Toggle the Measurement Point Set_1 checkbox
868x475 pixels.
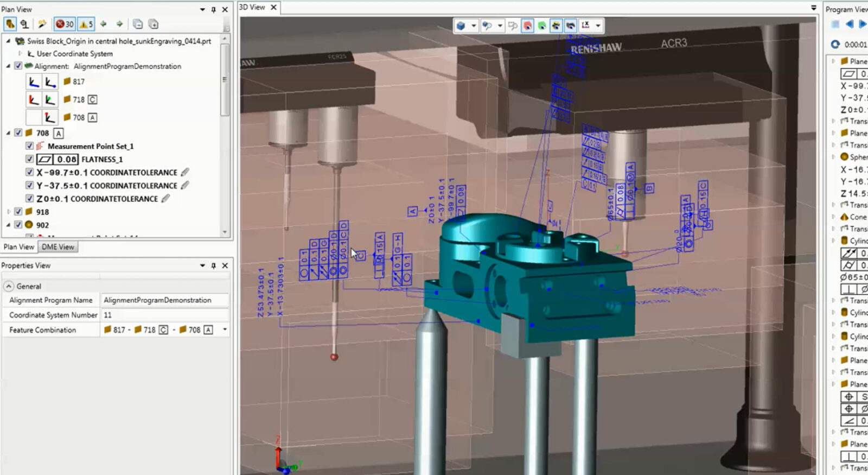(x=30, y=146)
